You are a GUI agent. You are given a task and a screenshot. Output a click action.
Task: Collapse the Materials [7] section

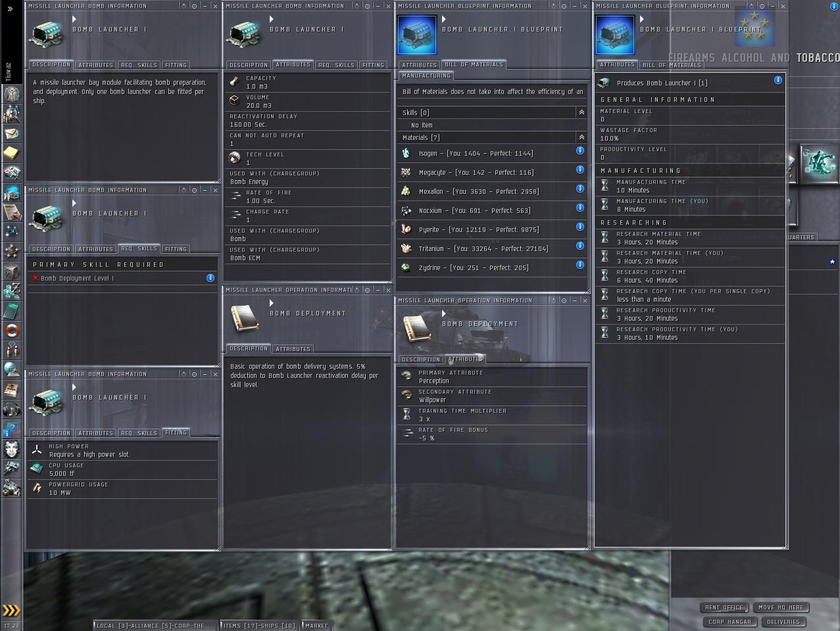click(x=581, y=137)
